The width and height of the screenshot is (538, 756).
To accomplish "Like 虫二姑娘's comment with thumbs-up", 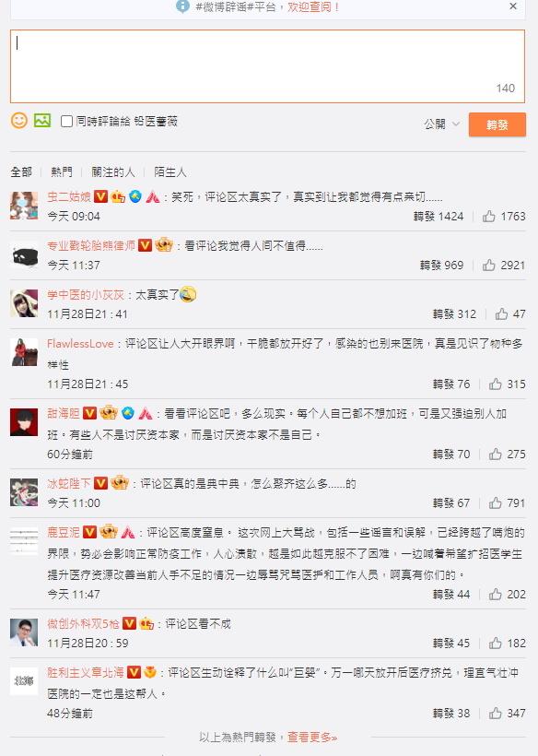I will point(489,216).
